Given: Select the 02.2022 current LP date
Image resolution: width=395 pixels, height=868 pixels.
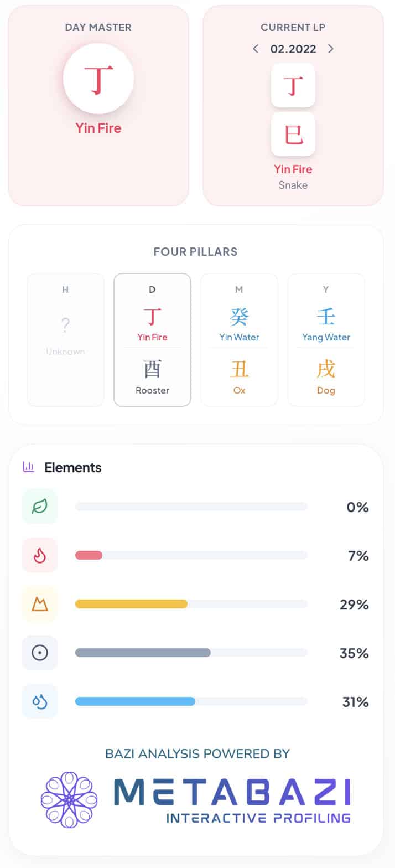Looking at the screenshot, I should click(293, 49).
